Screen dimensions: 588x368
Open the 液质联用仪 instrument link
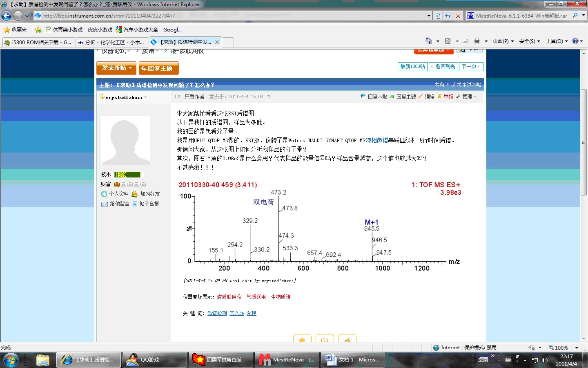[229, 297]
